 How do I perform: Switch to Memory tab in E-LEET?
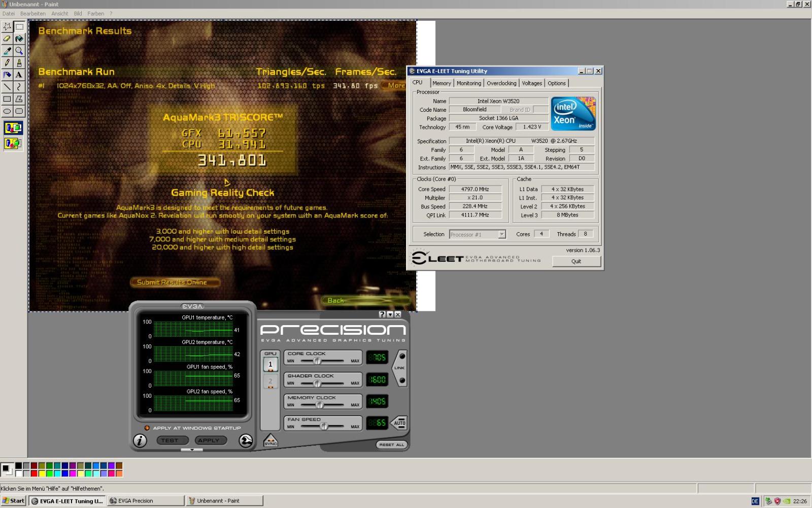442,83
